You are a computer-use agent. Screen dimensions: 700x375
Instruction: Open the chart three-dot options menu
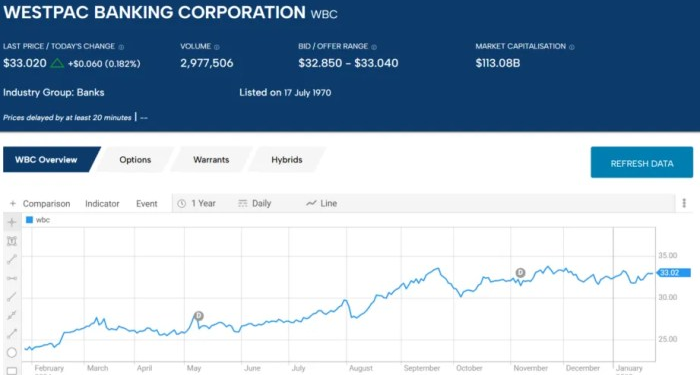(x=684, y=204)
